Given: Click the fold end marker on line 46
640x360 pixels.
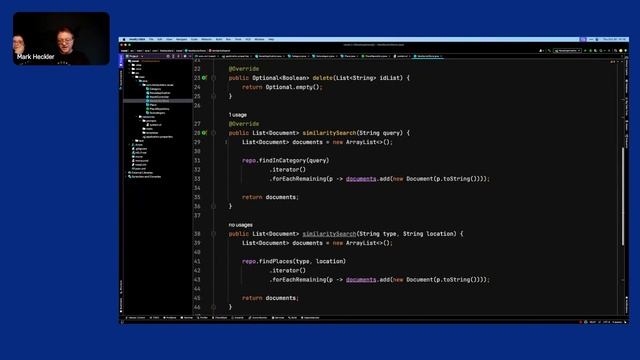Looking at the screenshot, I should click(213, 307).
